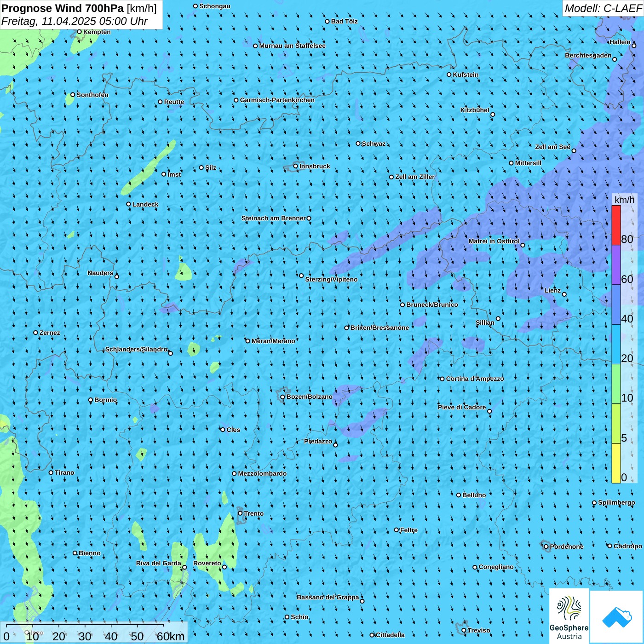Click the 'Rovereto' label
The image size is (644, 644).
pyautogui.click(x=207, y=563)
